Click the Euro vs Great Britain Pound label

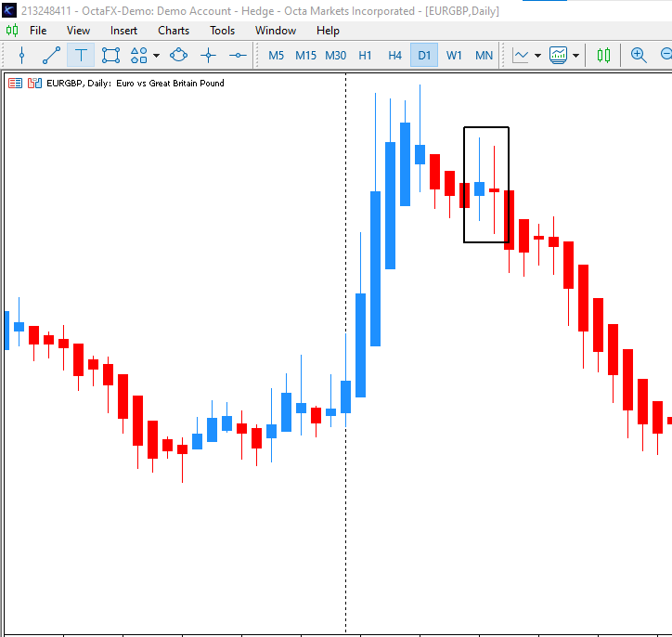coord(170,84)
